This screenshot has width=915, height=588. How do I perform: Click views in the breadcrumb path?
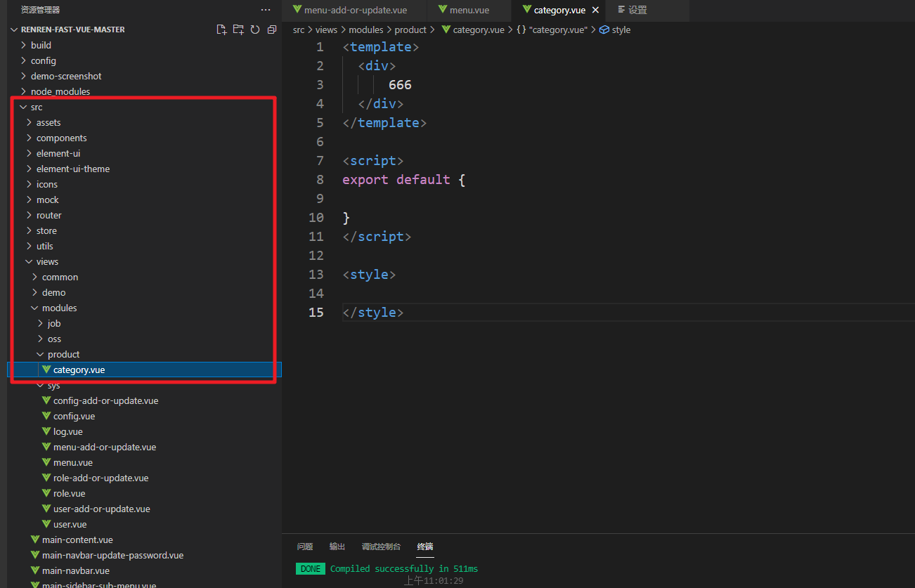pyautogui.click(x=327, y=30)
